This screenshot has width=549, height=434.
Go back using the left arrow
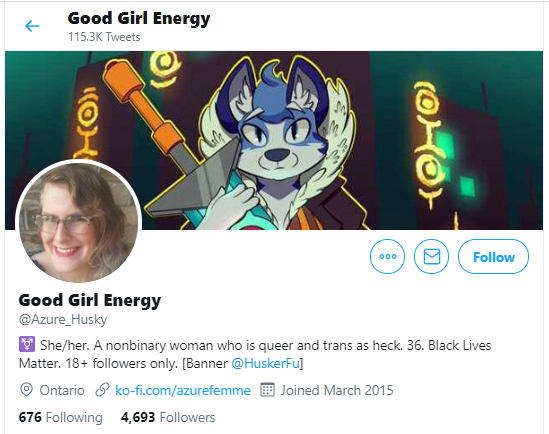coord(32,26)
